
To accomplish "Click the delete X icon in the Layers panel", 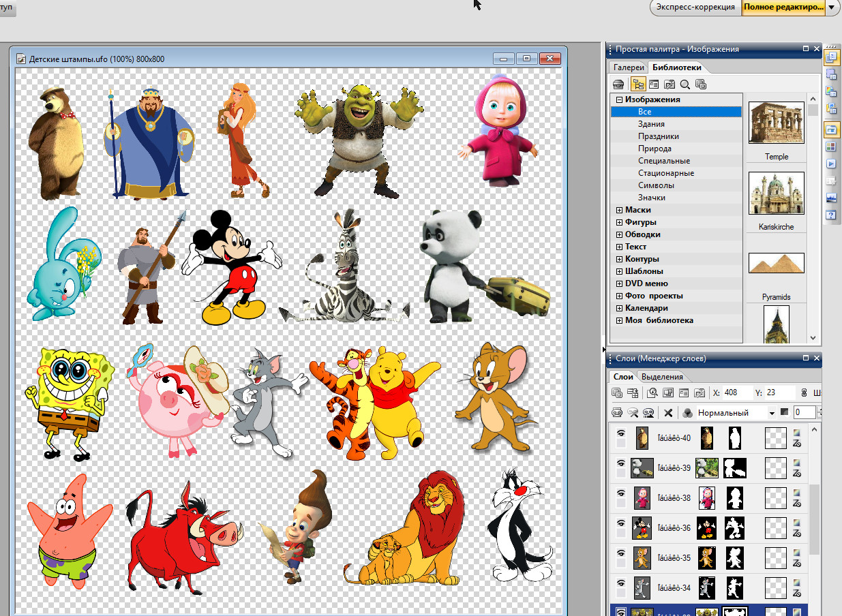I will point(669,412).
